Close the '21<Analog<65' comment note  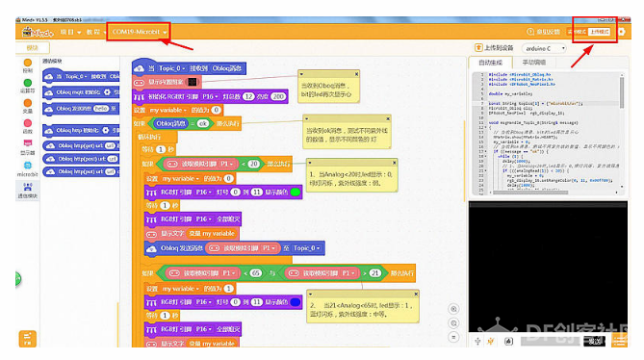coord(416,294)
